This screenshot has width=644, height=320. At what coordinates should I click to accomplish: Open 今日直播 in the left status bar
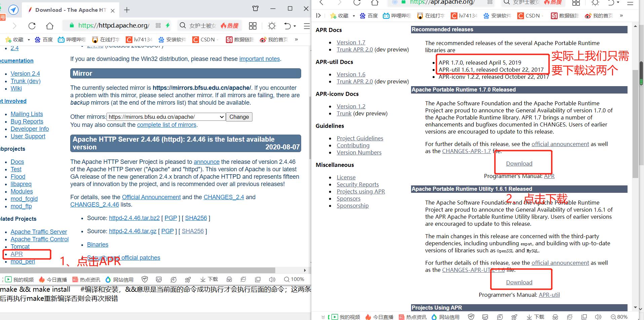53,280
